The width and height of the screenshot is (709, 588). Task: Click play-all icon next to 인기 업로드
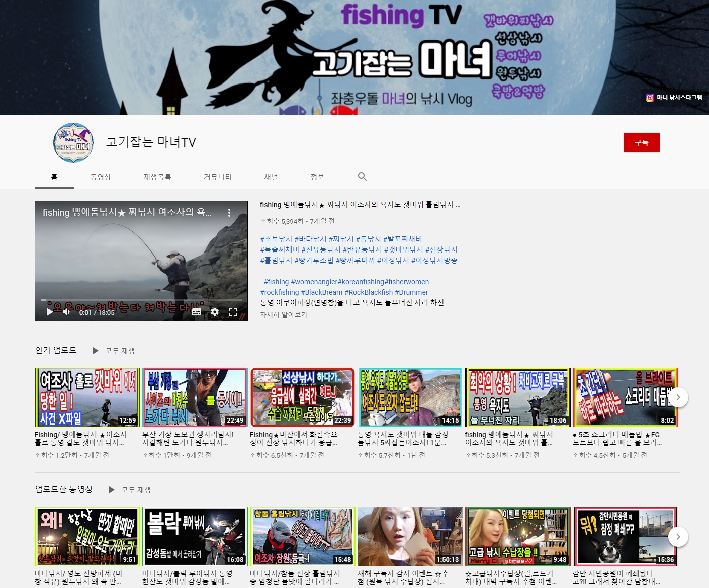coord(96,351)
